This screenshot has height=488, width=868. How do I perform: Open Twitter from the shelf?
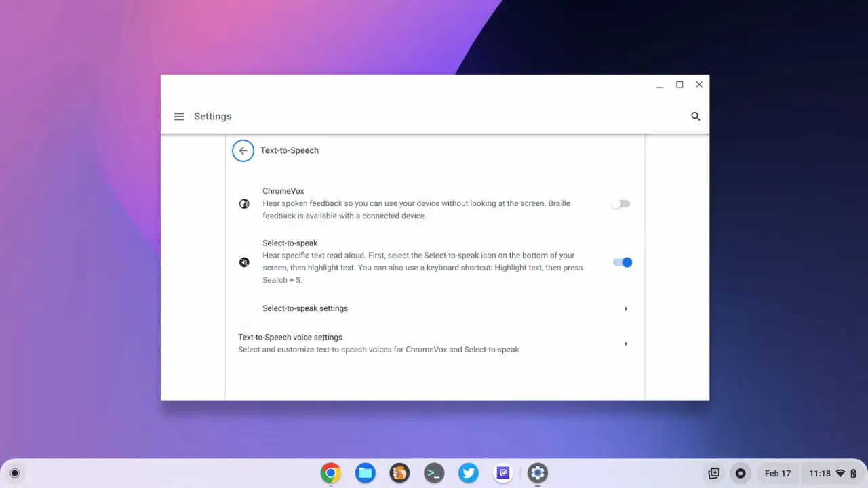(x=469, y=473)
